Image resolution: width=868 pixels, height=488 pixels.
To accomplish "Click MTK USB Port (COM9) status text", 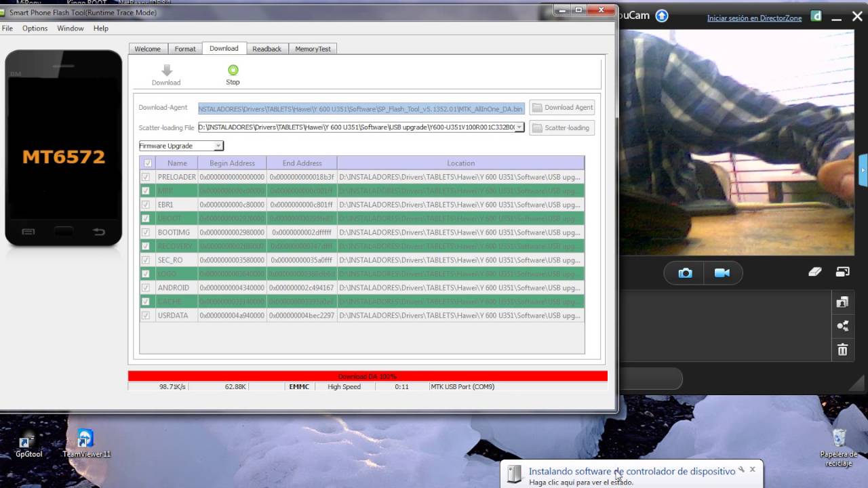I will [463, 387].
